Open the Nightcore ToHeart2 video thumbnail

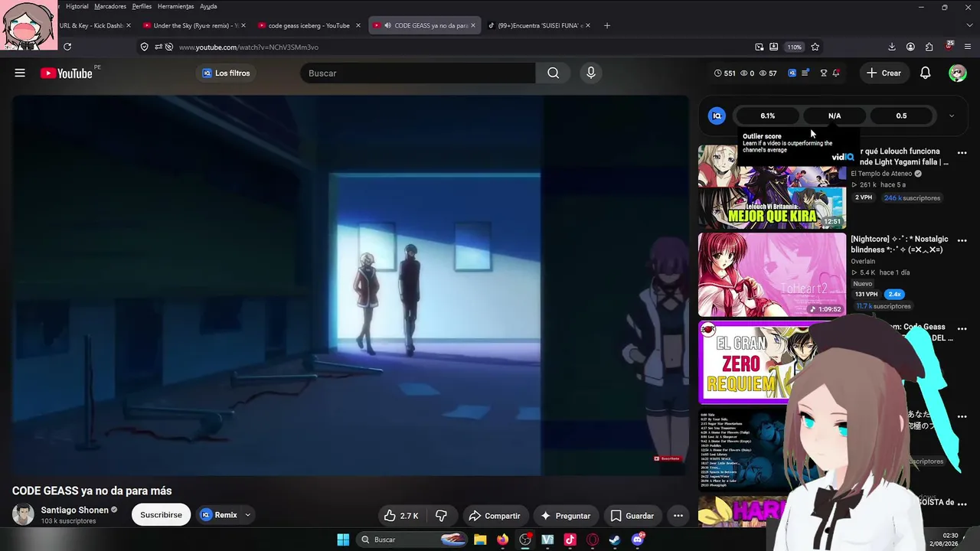pos(772,275)
